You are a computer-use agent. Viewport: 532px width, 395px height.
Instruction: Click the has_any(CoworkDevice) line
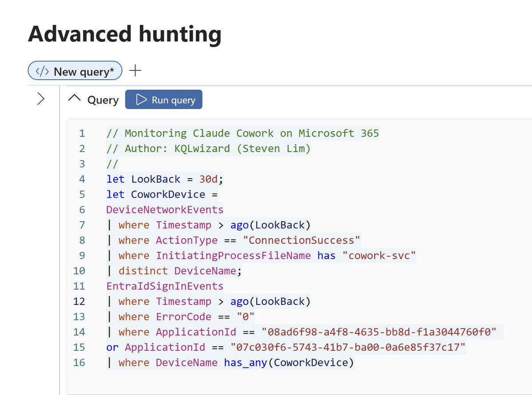[x=230, y=363]
